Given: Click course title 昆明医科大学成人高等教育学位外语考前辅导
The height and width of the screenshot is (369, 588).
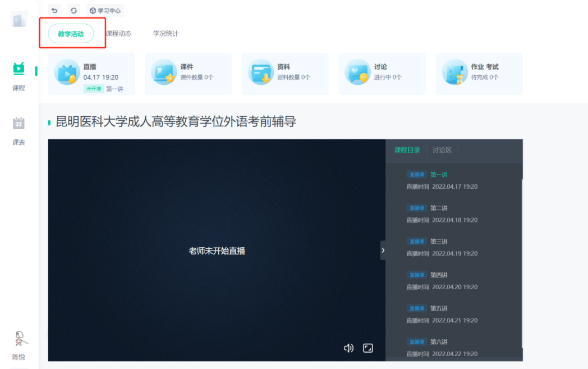Looking at the screenshot, I should pos(176,122).
